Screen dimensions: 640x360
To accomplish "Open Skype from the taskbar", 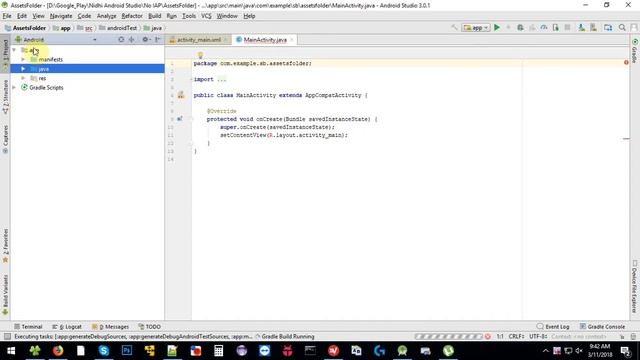I will point(104,351).
